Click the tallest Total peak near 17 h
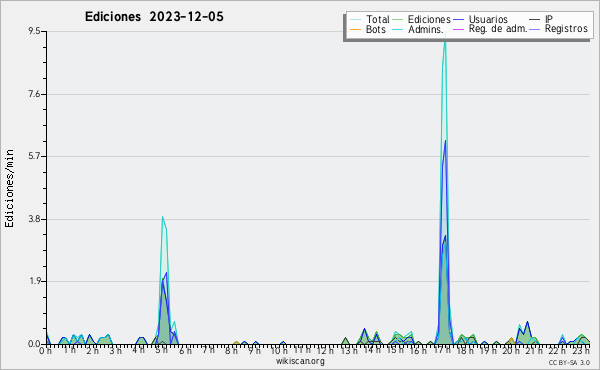The height and width of the screenshot is (370, 600). (445, 41)
